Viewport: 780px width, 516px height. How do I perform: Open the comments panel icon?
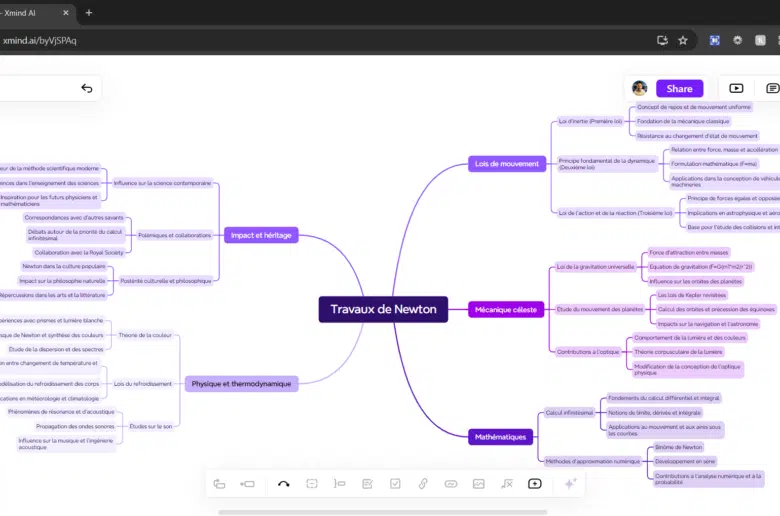(772, 88)
